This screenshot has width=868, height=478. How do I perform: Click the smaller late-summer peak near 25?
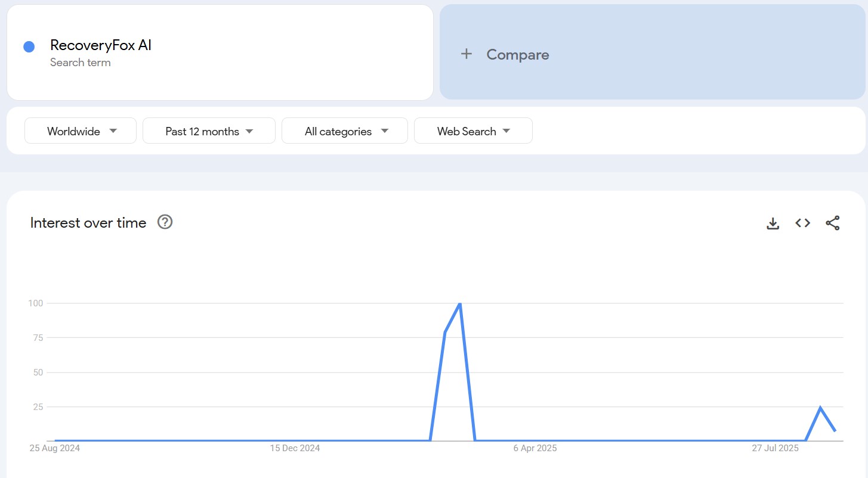click(x=820, y=408)
